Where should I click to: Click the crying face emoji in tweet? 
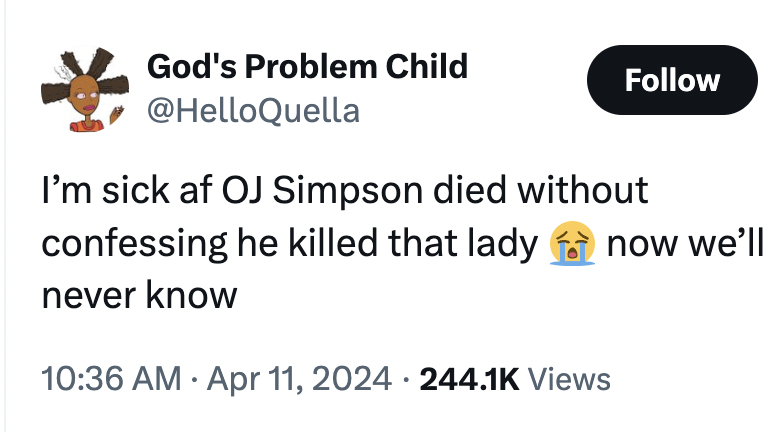pos(572,243)
